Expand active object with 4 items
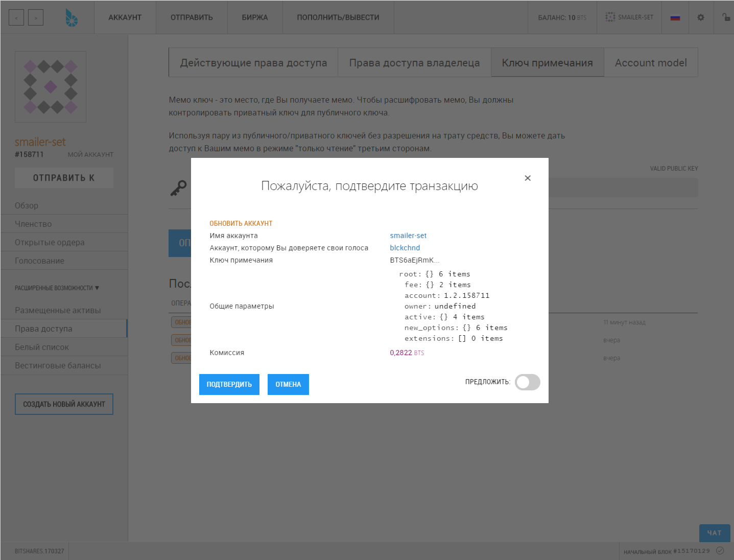The width and height of the screenshot is (734, 560). point(444,317)
